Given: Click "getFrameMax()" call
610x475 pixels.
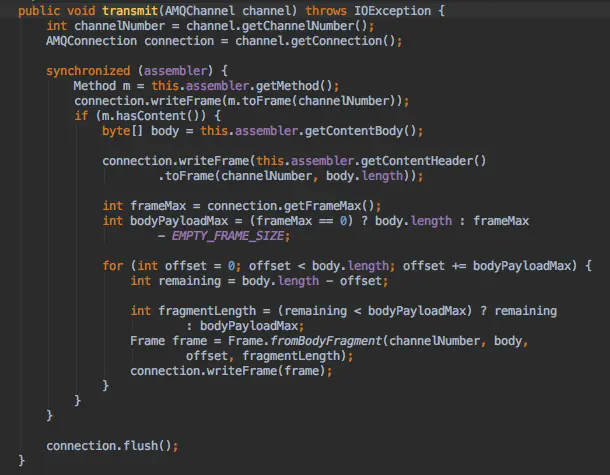Looking at the screenshot, I should [x=329, y=205].
